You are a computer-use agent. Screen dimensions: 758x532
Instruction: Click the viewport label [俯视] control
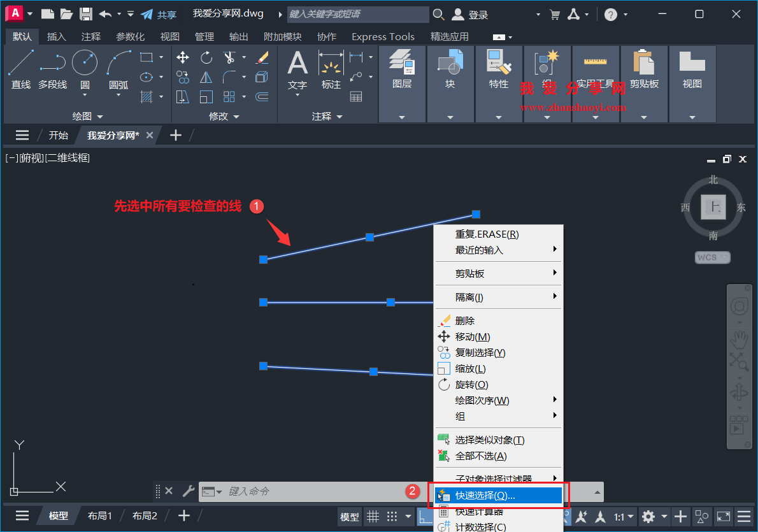point(32,157)
